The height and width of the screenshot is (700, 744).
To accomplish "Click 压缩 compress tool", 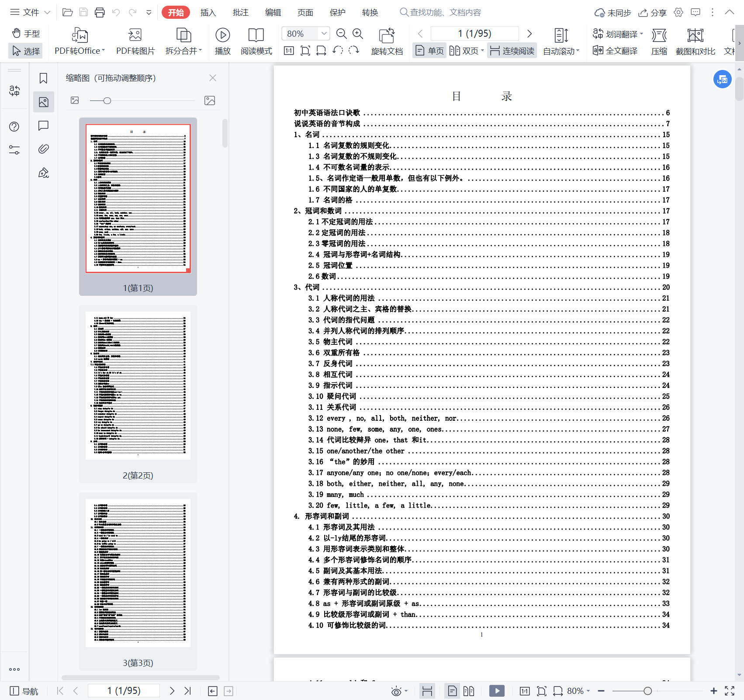I will tap(659, 42).
